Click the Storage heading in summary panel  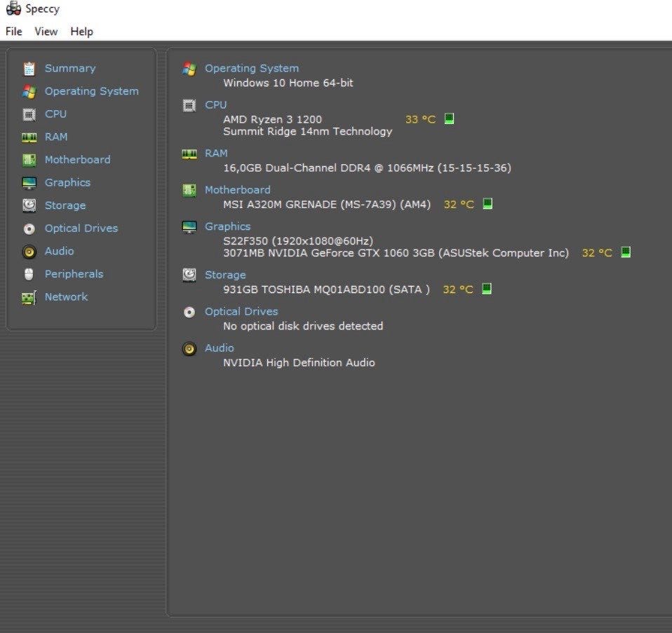pyautogui.click(x=224, y=275)
